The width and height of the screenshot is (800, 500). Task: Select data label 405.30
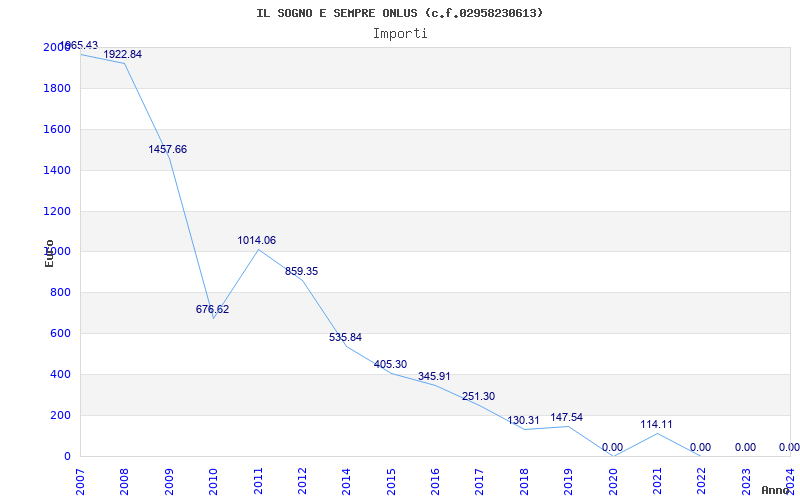point(390,364)
